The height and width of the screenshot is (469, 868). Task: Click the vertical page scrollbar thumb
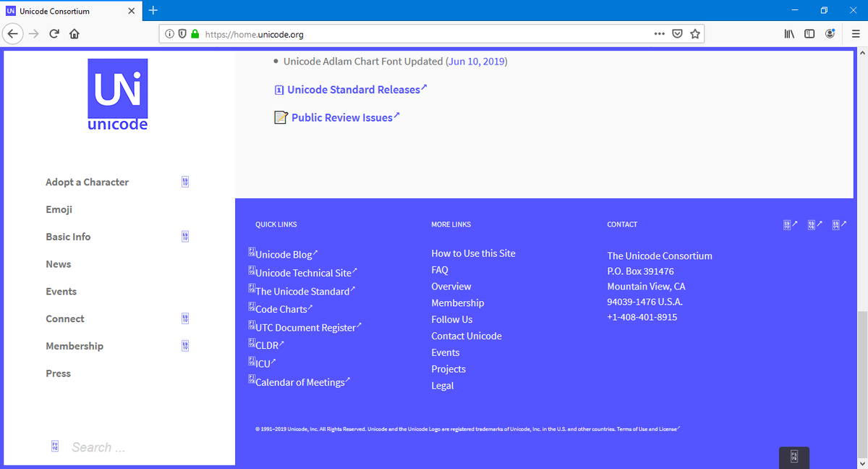point(861,384)
